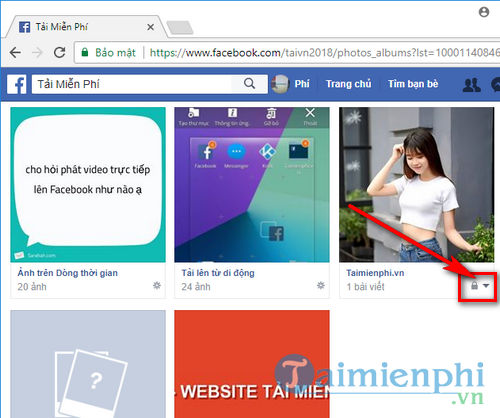Click the browser back arrow
This screenshot has width=500, height=418.
click(15, 52)
